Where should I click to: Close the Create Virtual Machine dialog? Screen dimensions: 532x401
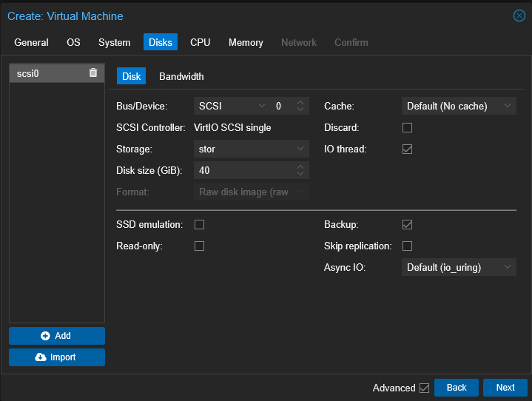pyautogui.click(x=519, y=16)
